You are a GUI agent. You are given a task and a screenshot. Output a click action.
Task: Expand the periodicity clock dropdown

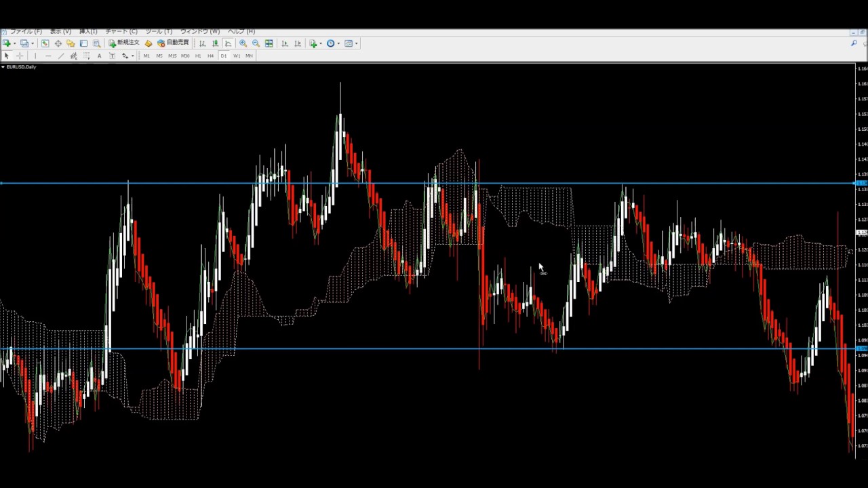[338, 43]
